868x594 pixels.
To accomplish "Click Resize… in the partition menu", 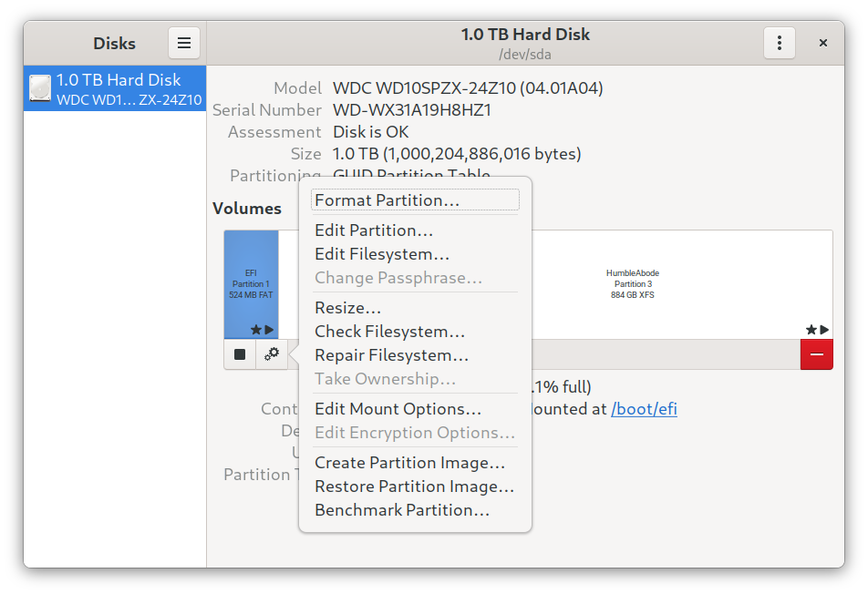I will pos(347,308).
